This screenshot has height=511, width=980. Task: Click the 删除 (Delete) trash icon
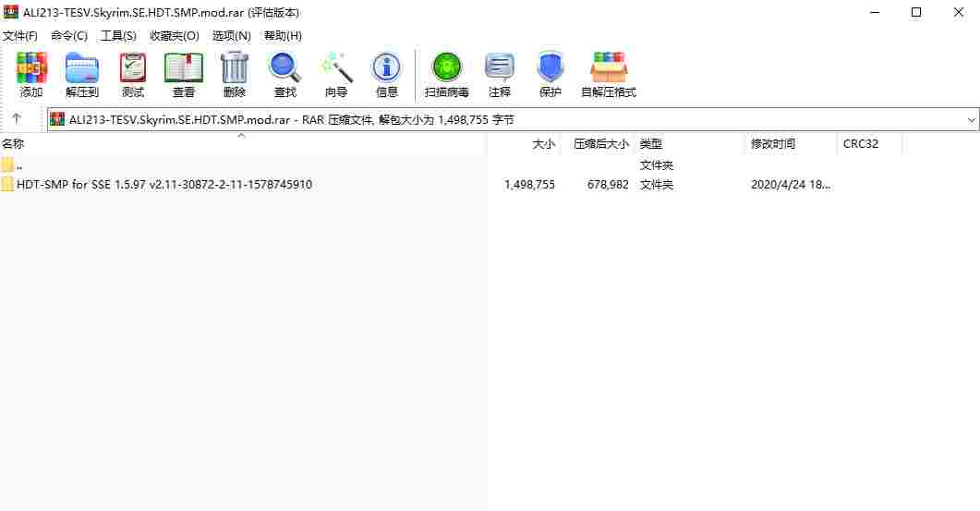235,67
